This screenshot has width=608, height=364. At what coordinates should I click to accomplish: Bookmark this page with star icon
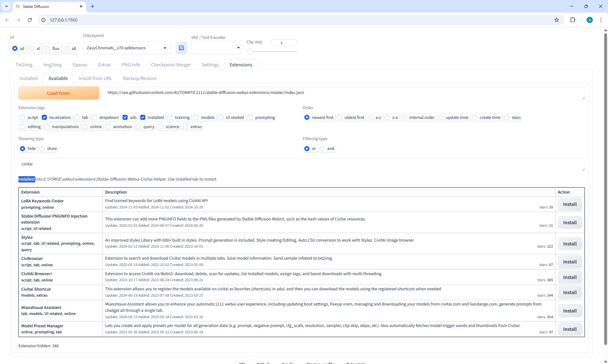pos(557,20)
